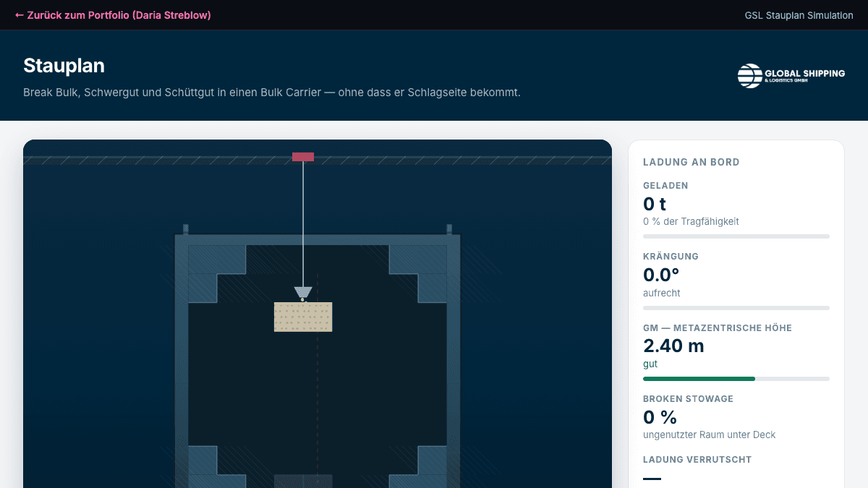This screenshot has height=488, width=868.
Task: Click the Krängung indicator bar below 'aufrecht'
Action: click(736, 308)
